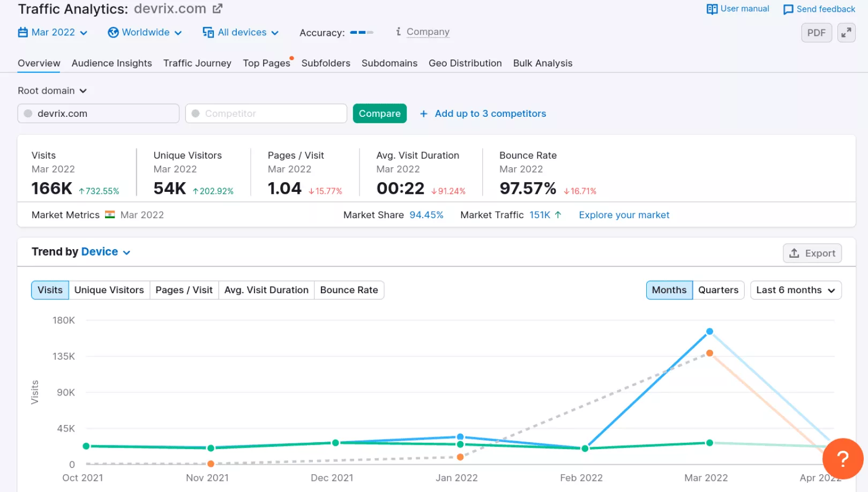The width and height of the screenshot is (868, 492).
Task: Click the India flag icon
Action: click(110, 215)
